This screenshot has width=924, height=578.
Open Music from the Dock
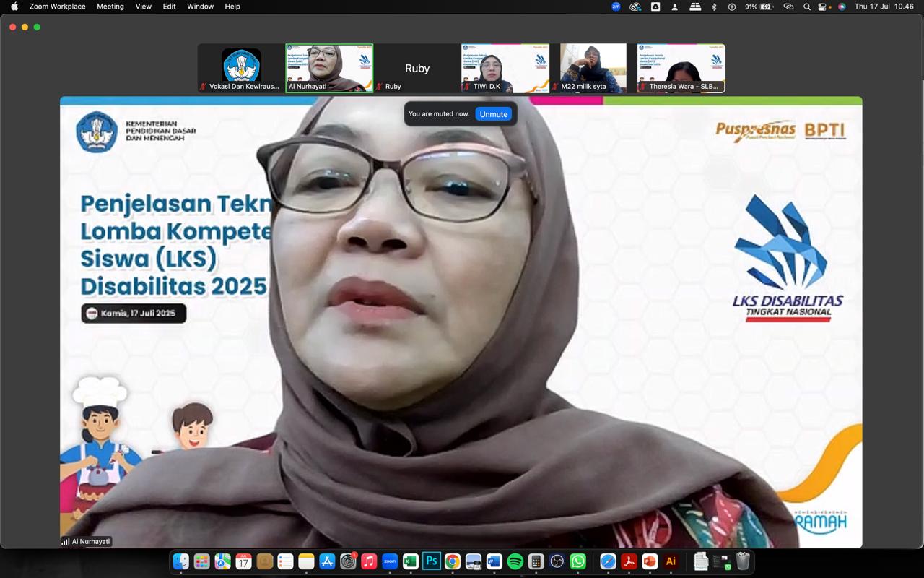(369, 561)
